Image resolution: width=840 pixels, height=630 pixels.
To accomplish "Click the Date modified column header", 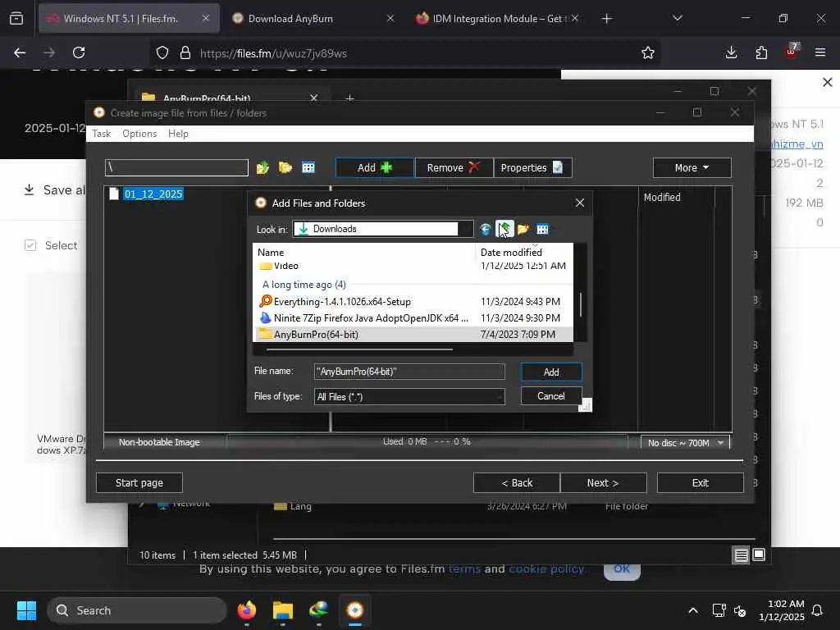I will pyautogui.click(x=524, y=253).
